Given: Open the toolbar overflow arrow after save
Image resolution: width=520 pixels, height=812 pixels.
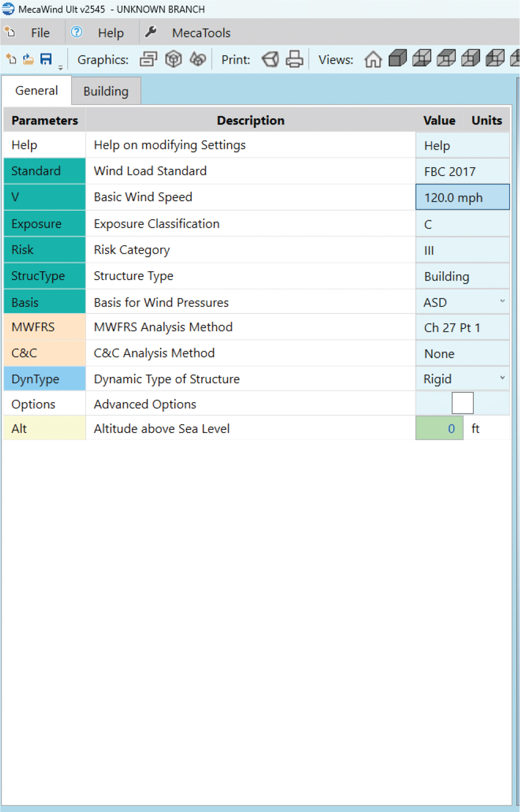Looking at the screenshot, I should (60, 67).
